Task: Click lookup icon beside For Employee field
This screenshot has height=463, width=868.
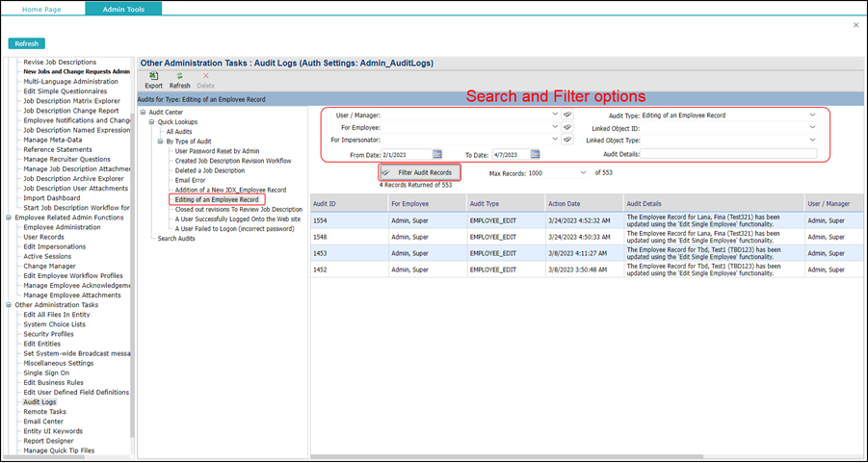Action: pos(566,127)
